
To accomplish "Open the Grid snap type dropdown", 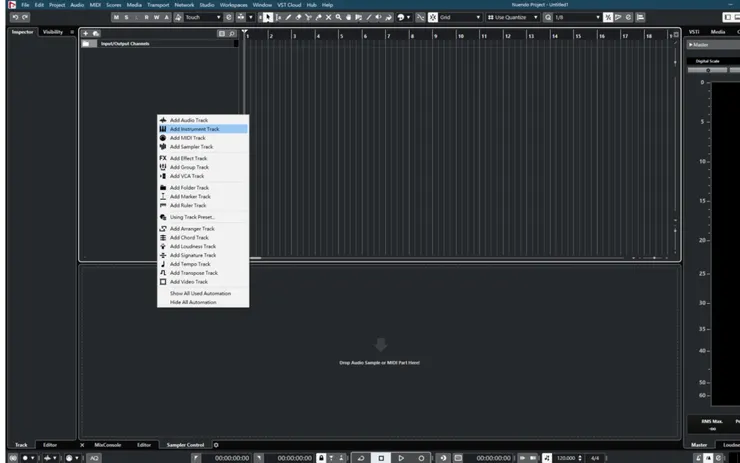I will point(460,17).
